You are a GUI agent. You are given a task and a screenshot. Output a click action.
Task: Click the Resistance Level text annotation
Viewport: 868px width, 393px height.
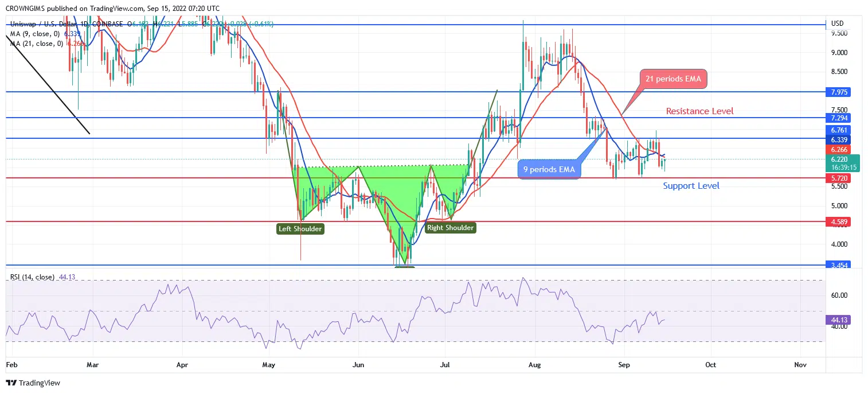[x=699, y=111]
